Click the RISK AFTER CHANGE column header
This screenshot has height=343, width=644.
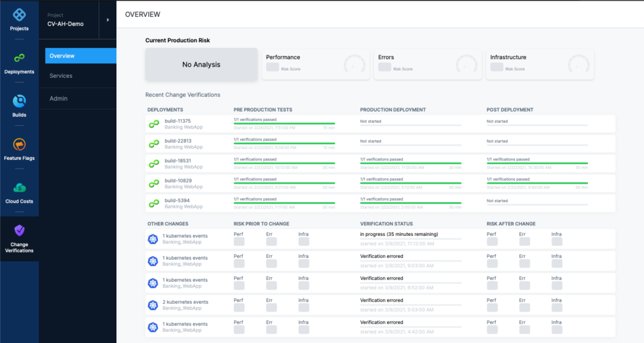point(511,224)
